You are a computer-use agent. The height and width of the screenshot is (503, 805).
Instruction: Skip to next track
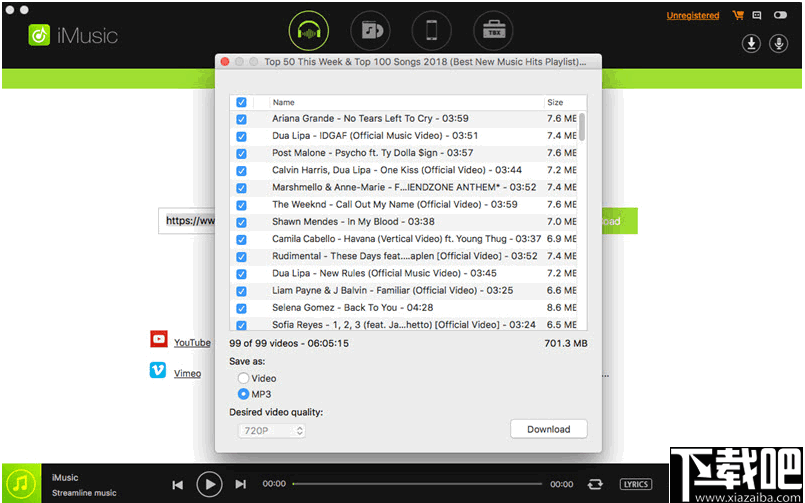(240, 484)
